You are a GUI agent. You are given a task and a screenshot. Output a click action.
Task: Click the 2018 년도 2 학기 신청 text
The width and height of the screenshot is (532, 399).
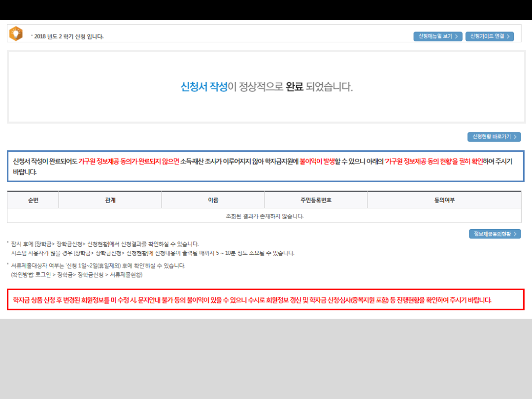click(69, 36)
